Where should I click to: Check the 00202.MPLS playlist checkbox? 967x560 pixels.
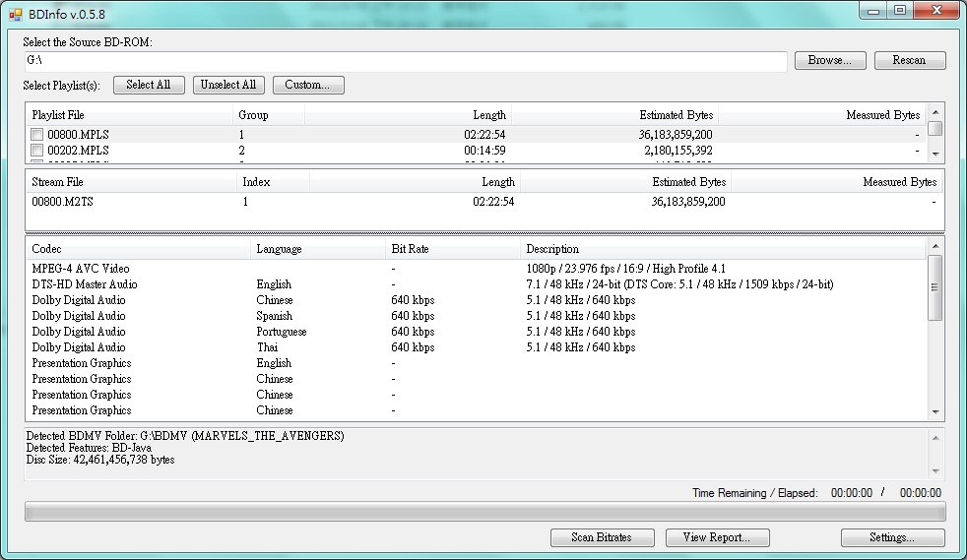tap(37, 151)
